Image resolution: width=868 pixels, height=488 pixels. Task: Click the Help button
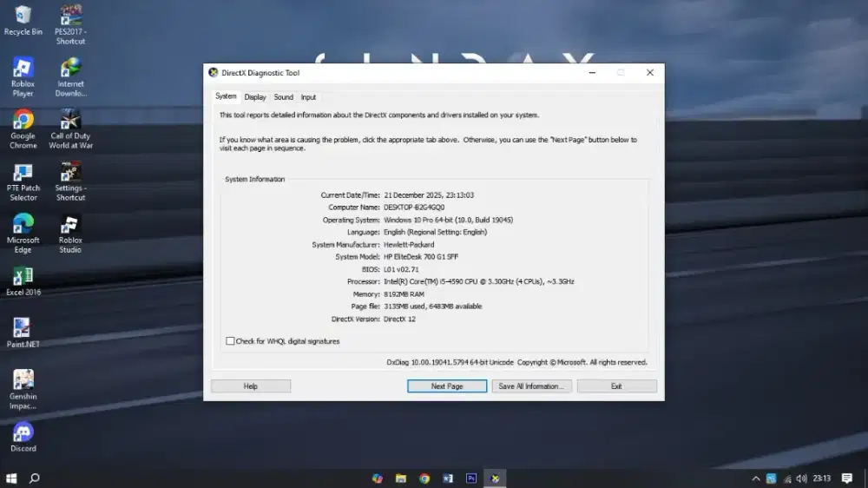[251, 386]
